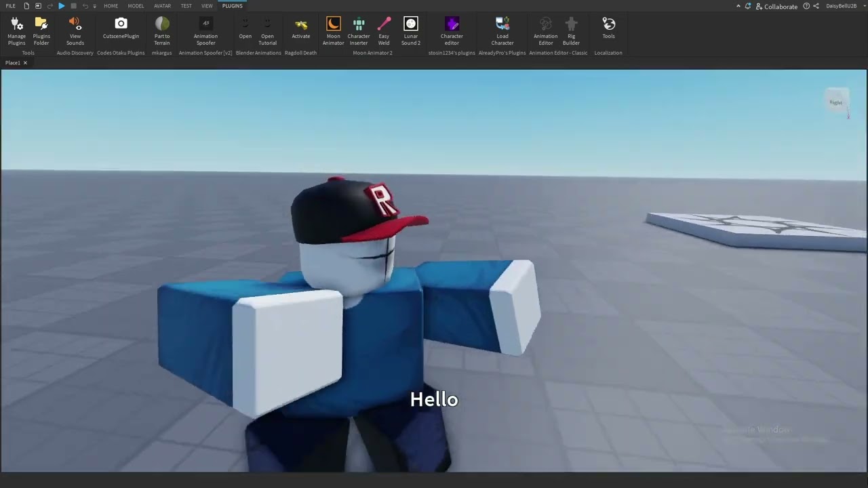
Task: Open Localization Tools
Action: (x=609, y=28)
